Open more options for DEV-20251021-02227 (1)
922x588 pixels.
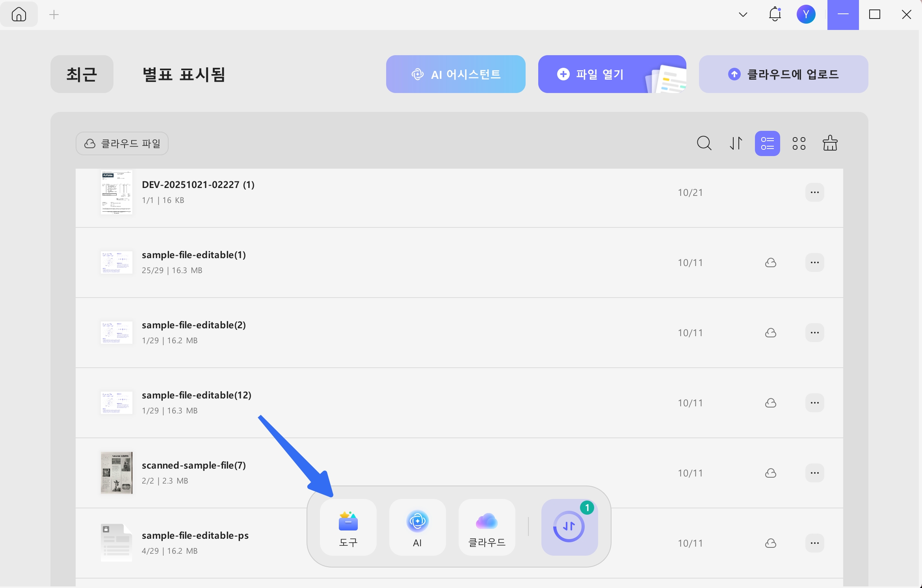(x=815, y=192)
